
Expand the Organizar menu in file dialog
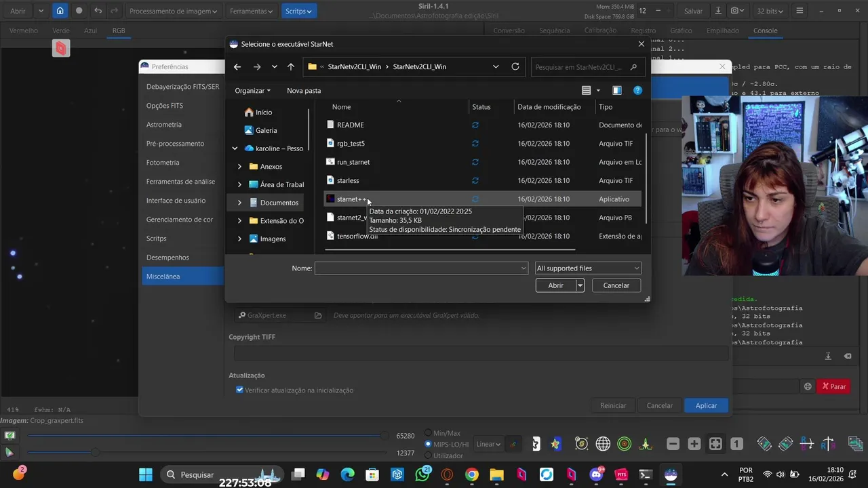coord(252,90)
